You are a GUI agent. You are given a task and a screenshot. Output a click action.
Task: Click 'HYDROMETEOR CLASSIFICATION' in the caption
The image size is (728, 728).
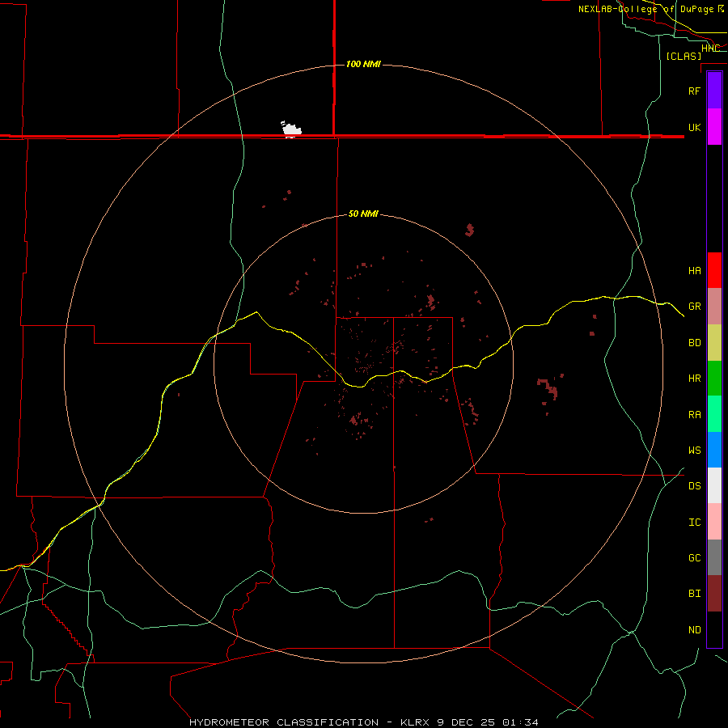click(x=284, y=722)
